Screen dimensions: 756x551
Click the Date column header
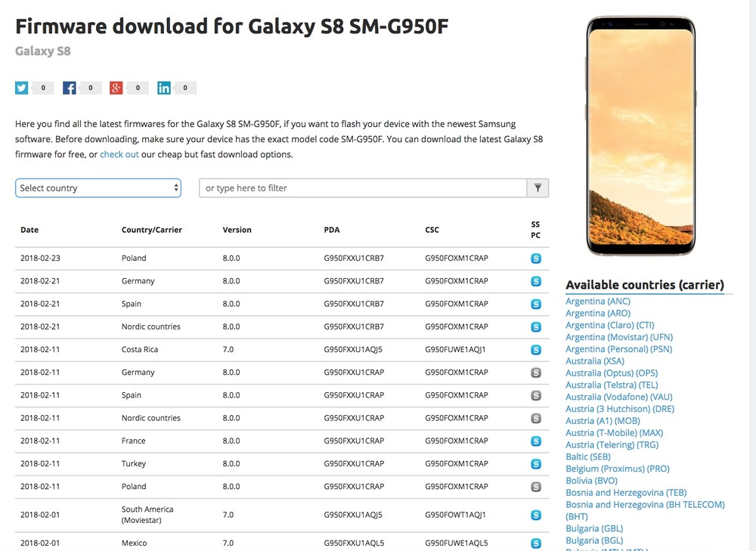[x=29, y=230]
